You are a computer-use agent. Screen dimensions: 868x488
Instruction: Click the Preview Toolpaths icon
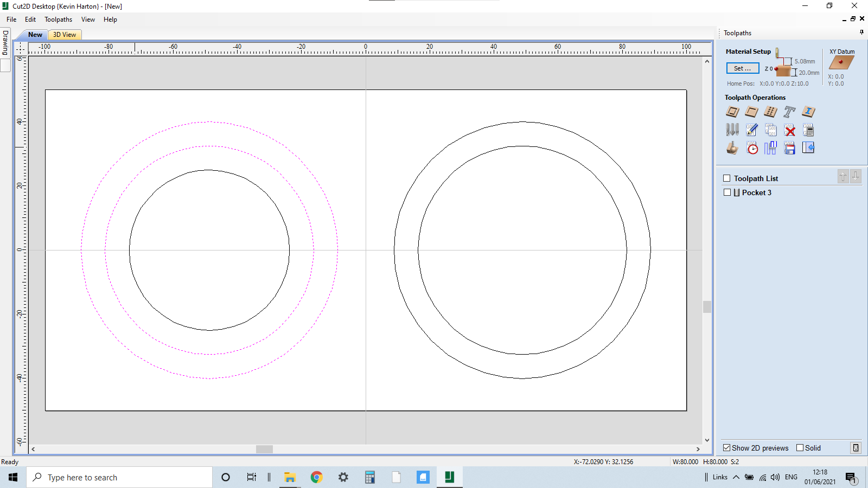click(732, 148)
